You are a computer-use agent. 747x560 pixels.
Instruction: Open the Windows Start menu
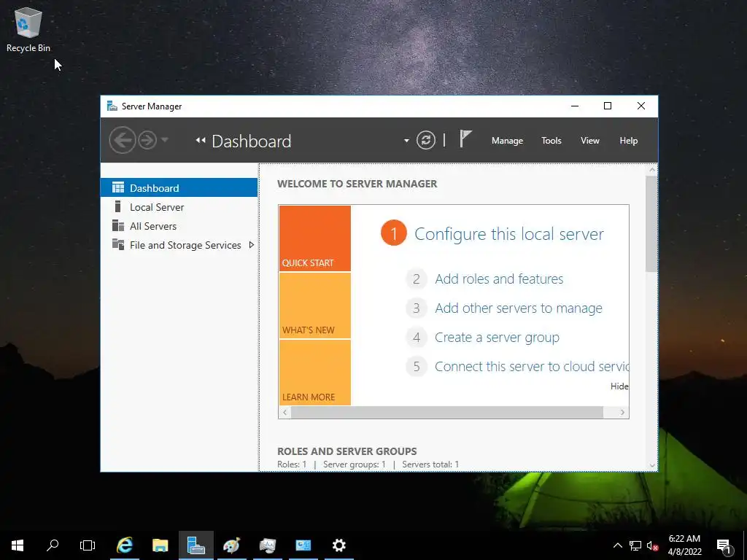click(x=18, y=545)
